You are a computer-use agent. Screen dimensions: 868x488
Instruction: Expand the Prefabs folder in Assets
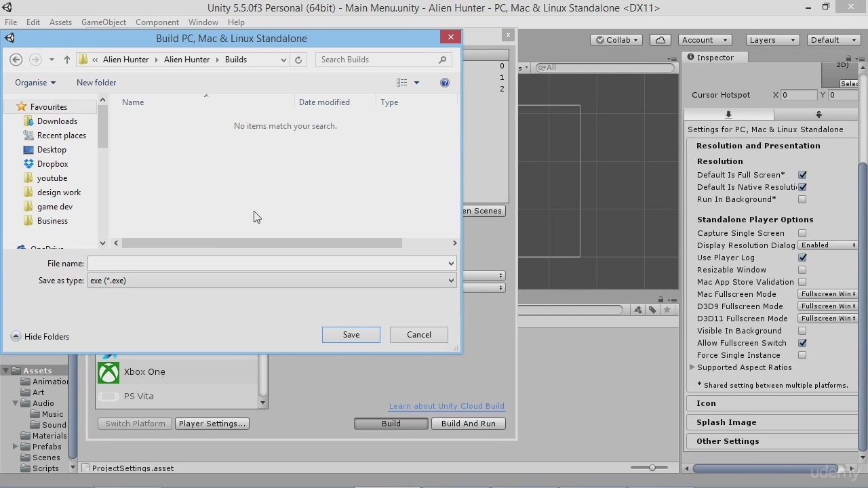click(16, 447)
